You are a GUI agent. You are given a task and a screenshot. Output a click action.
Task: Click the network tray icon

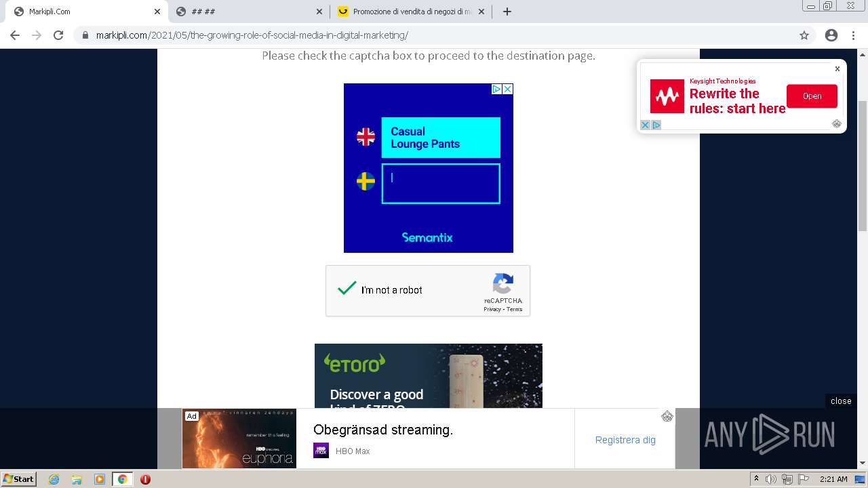coord(787,479)
